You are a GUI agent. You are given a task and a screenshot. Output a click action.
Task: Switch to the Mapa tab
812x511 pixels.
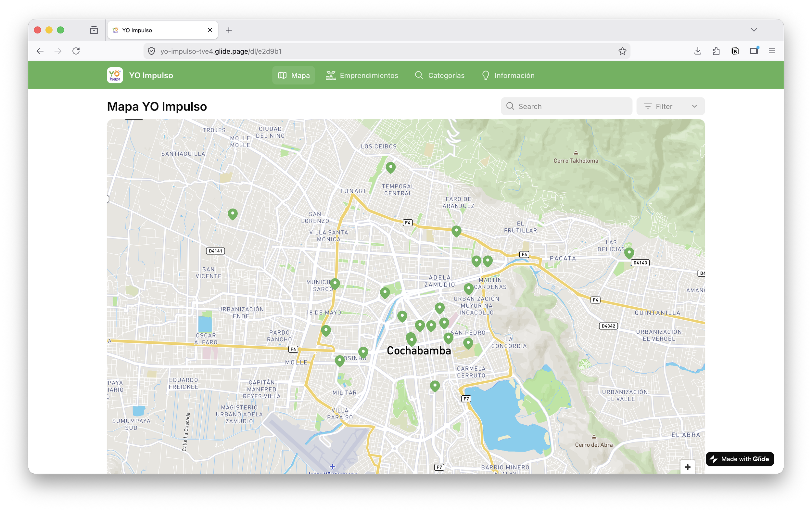[x=294, y=75]
